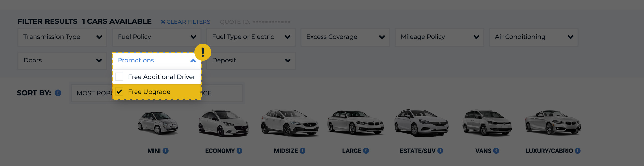This screenshot has width=644, height=166.
Task: Click the yellow exclamation warning badge
Action: [203, 52]
